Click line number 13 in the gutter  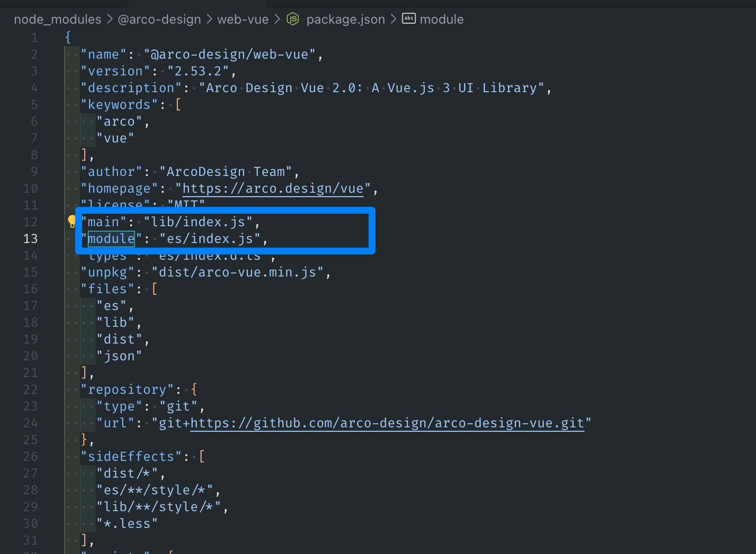click(x=30, y=239)
